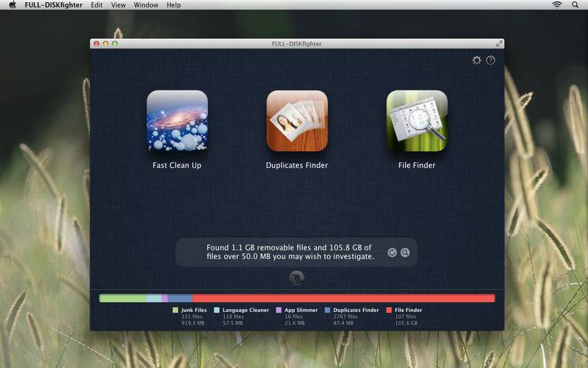
Task: Launch Duplicates Finder photo icon
Action: tap(297, 121)
